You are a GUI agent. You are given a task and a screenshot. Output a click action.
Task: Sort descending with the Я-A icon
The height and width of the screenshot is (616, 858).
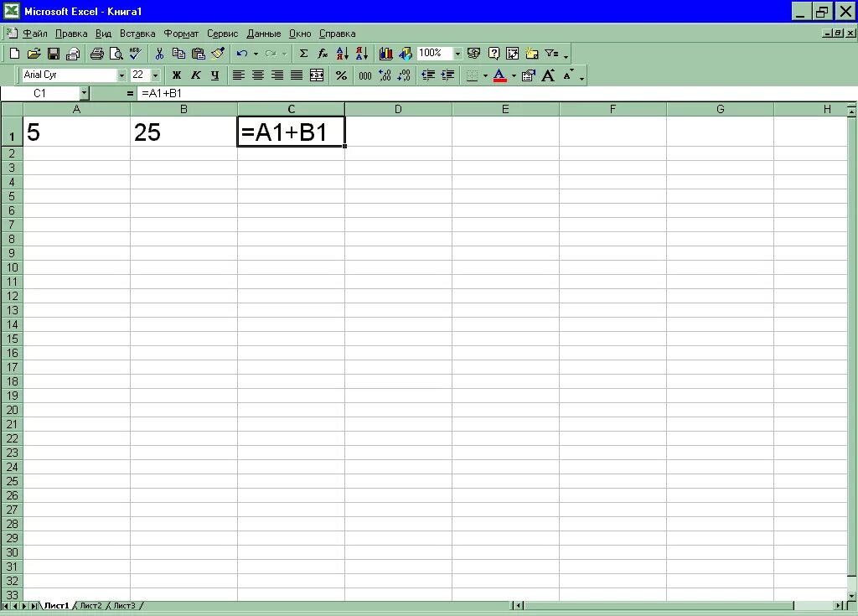362,53
